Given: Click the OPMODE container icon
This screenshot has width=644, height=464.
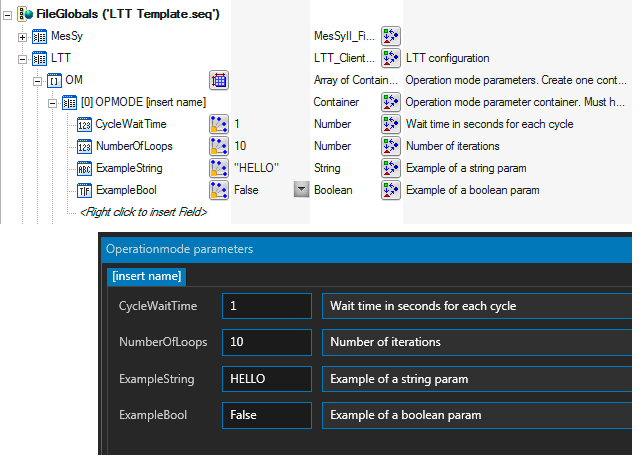Looking at the screenshot, I should pyautogui.click(x=69, y=103).
